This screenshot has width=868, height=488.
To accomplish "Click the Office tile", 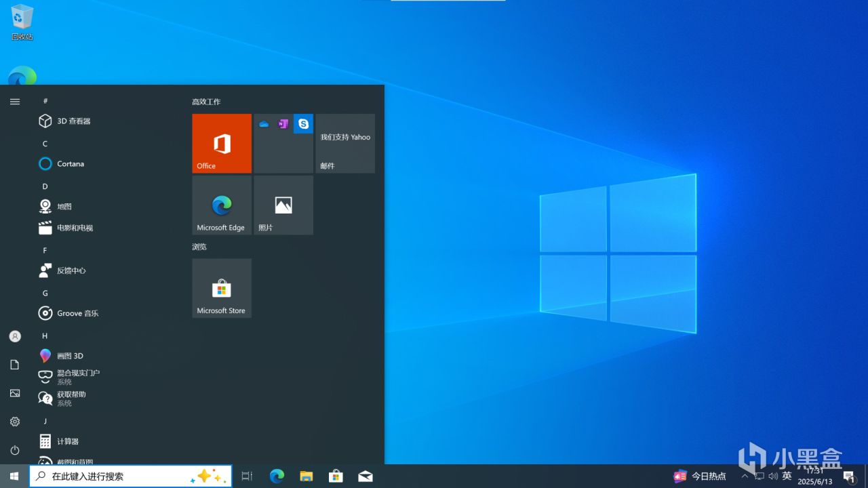I will (x=222, y=144).
